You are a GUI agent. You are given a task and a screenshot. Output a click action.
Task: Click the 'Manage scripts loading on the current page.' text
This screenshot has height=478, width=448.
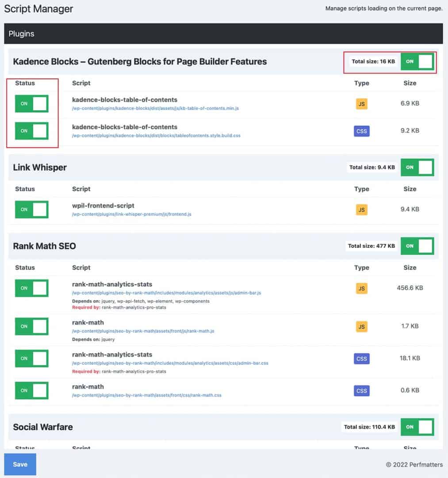point(384,8)
